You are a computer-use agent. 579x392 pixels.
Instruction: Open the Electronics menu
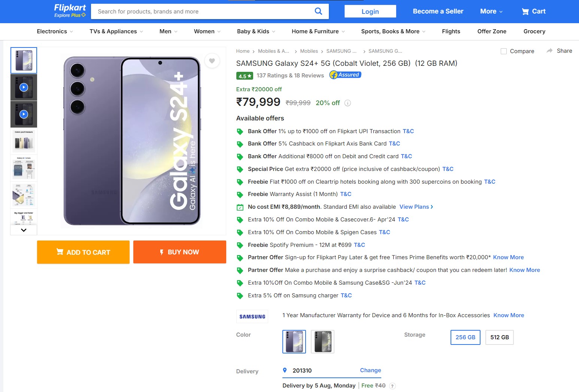(54, 31)
